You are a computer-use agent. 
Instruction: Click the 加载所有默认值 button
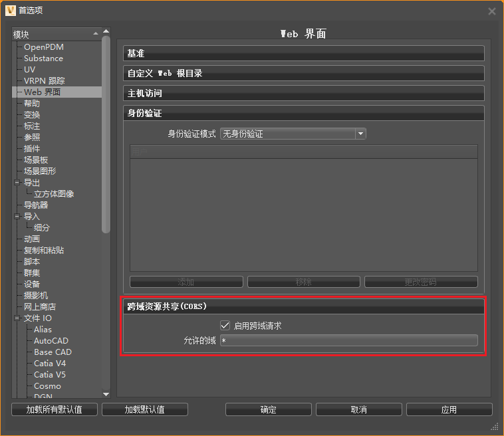55,409
